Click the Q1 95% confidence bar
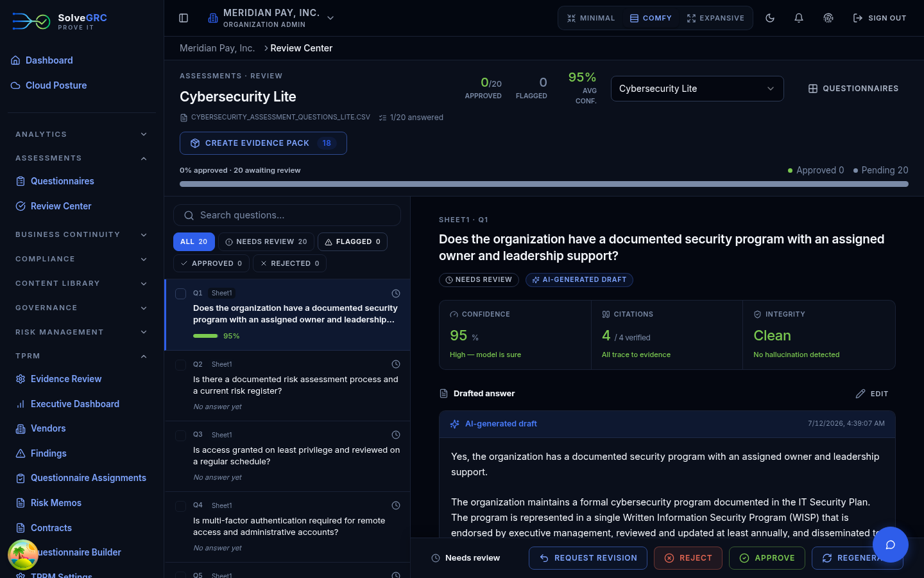The width and height of the screenshot is (924, 578). point(205,336)
